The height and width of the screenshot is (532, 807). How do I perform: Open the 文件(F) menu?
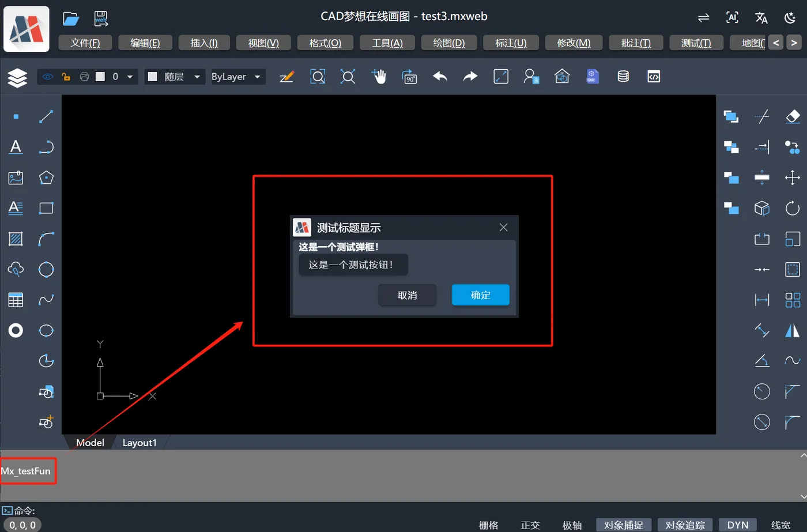click(x=85, y=43)
